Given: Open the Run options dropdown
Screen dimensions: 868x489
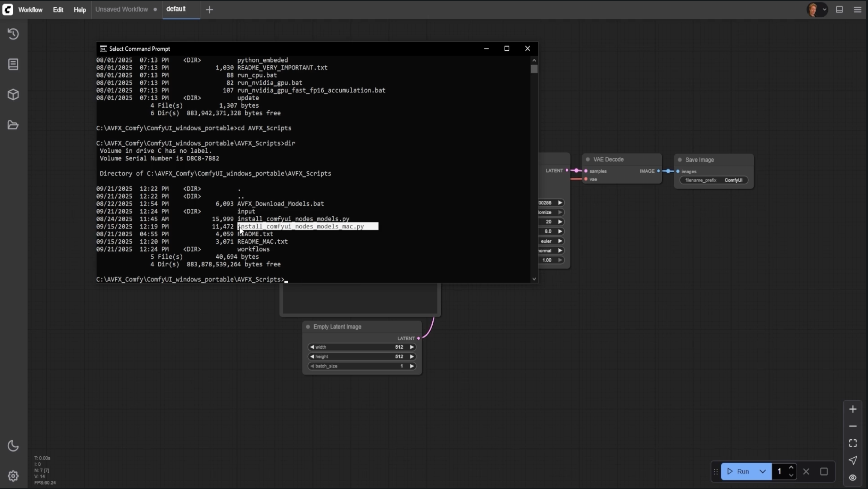Looking at the screenshot, I should [x=763, y=471].
